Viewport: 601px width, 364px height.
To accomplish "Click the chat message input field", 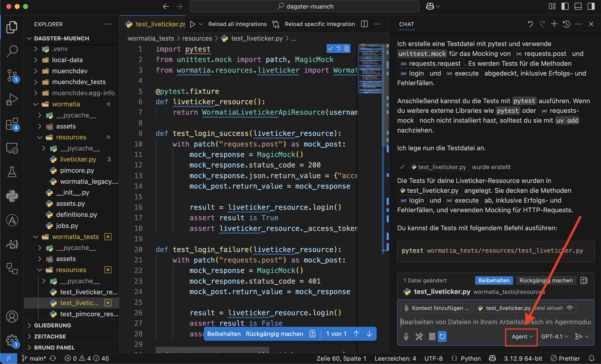I will pos(496,322).
